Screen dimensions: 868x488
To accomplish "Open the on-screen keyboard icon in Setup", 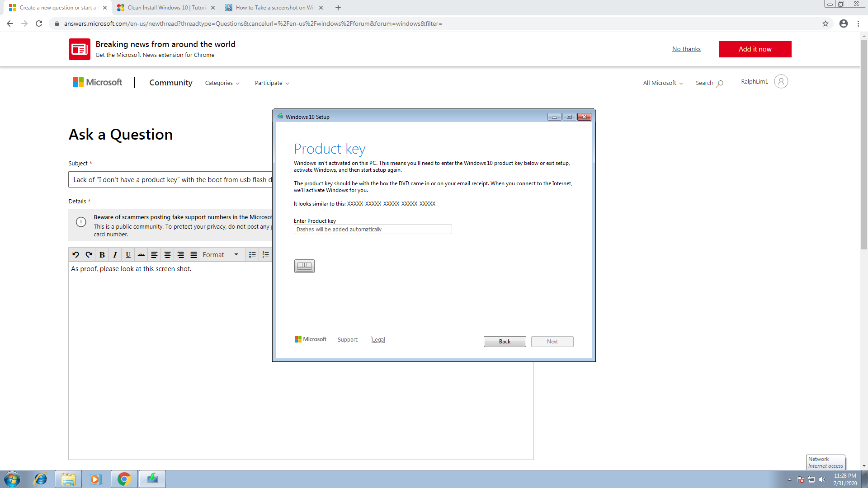I will pos(304,266).
